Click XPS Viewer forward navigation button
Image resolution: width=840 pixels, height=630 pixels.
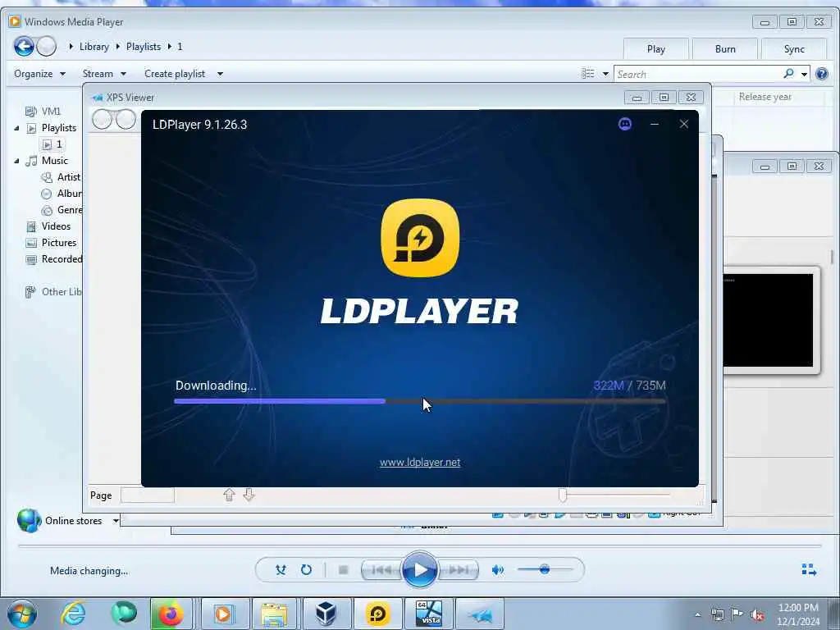point(126,120)
